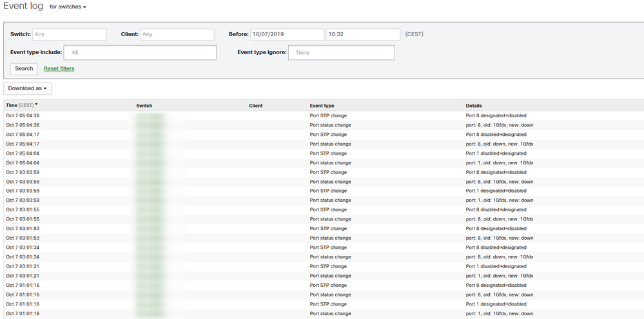The height and width of the screenshot is (319, 644).
Task: Sort by the Time column header
Action: click(x=21, y=105)
